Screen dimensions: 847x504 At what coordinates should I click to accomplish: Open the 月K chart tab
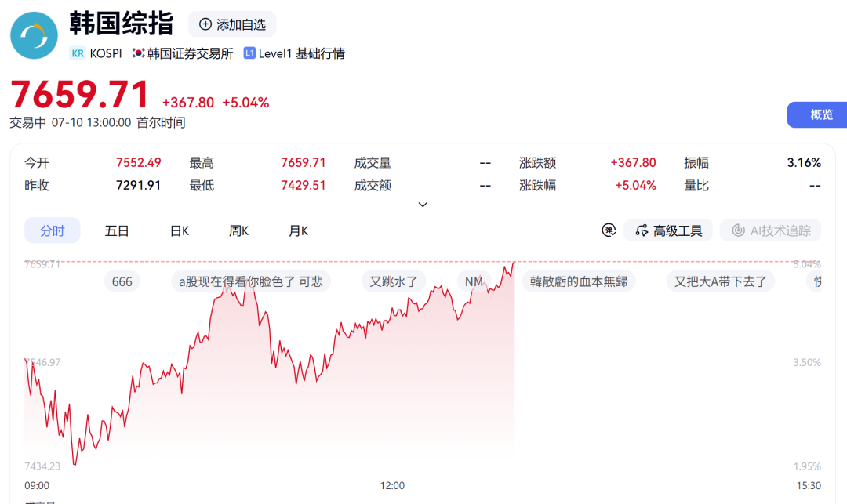pos(298,231)
